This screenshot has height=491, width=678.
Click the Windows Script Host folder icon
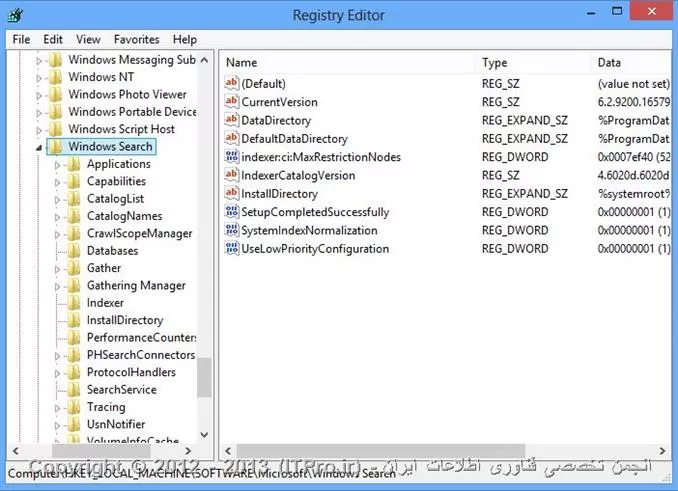(x=55, y=129)
